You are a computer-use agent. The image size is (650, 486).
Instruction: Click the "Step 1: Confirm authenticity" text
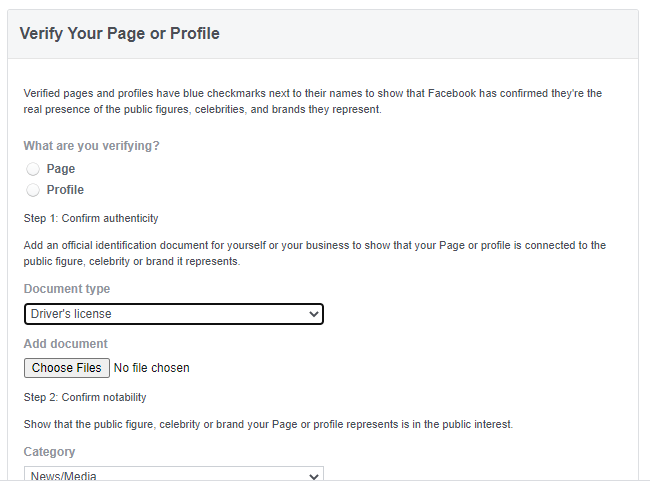[91, 218]
